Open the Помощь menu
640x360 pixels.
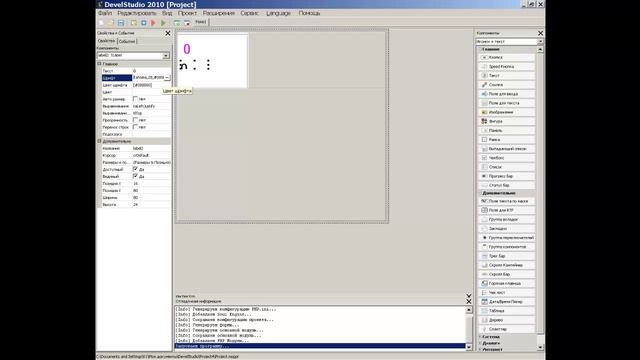pos(309,13)
